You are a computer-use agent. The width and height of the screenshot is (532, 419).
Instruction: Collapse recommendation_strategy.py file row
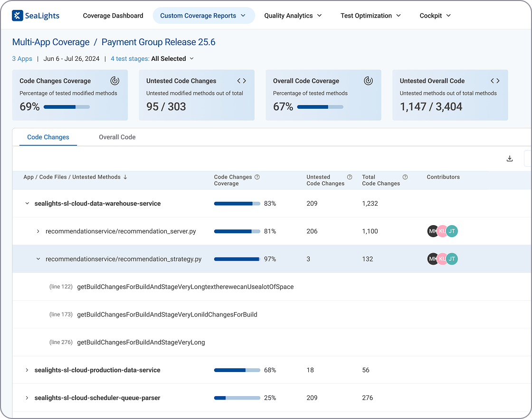coord(38,259)
